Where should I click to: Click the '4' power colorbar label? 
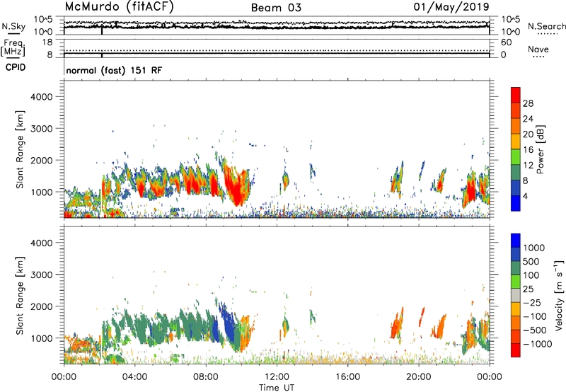tap(525, 196)
